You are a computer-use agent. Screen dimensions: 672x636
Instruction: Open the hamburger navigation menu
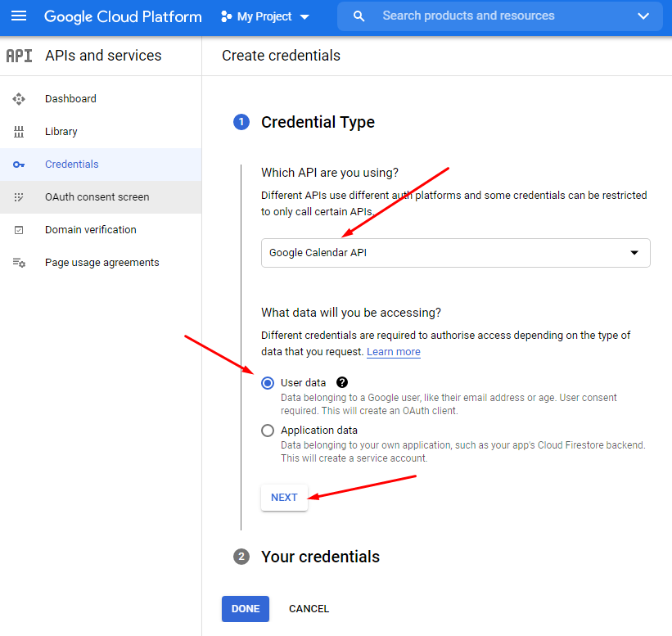19,16
